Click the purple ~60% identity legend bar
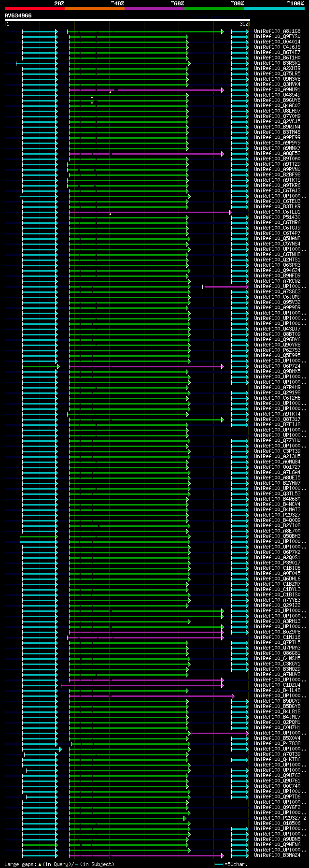Screen dimensions: 309x868 [x=154, y=9]
